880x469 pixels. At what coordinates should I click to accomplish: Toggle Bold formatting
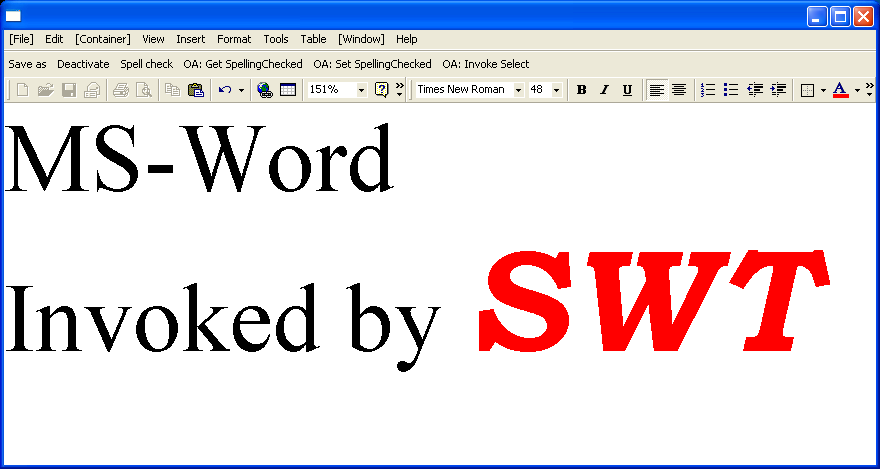(x=581, y=90)
